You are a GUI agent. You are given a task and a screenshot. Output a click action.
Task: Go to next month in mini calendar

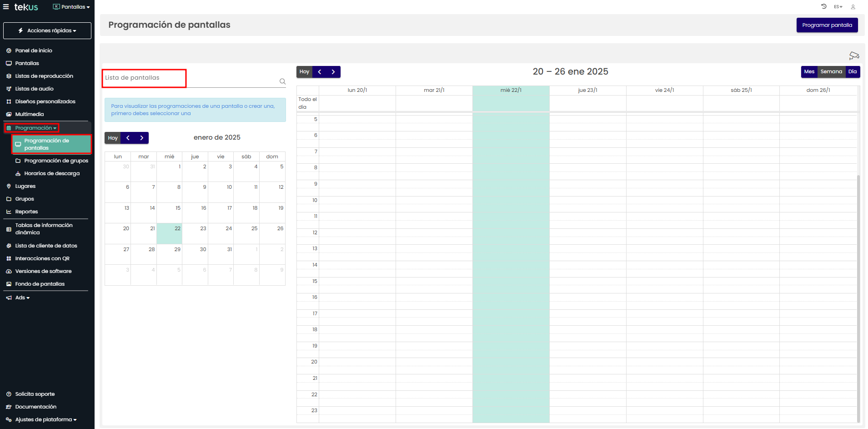[142, 138]
